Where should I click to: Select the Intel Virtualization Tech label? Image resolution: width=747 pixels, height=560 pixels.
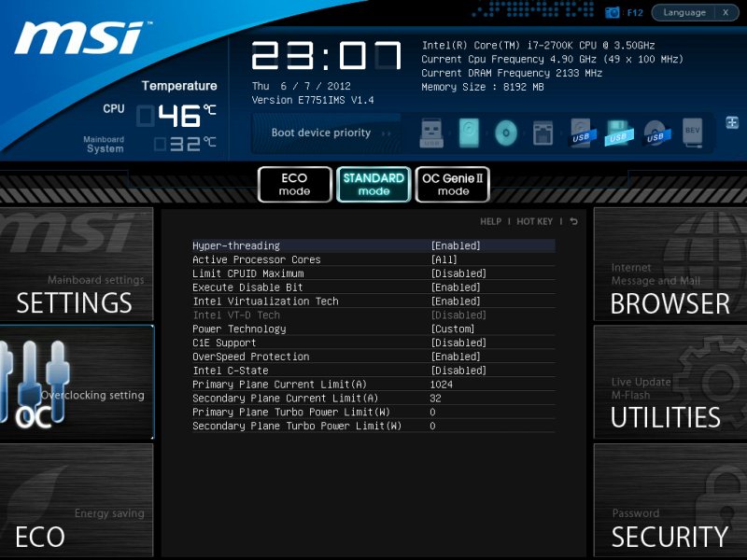click(265, 301)
